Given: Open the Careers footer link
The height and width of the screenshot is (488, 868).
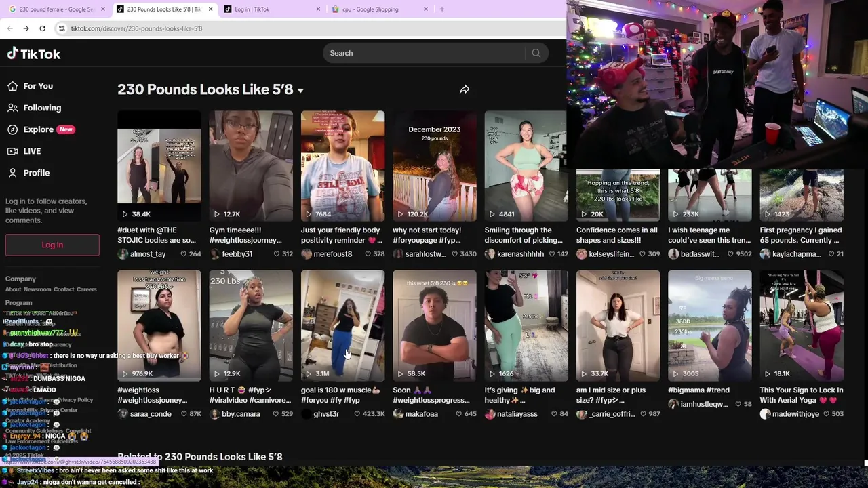Looking at the screenshot, I should click(x=87, y=289).
